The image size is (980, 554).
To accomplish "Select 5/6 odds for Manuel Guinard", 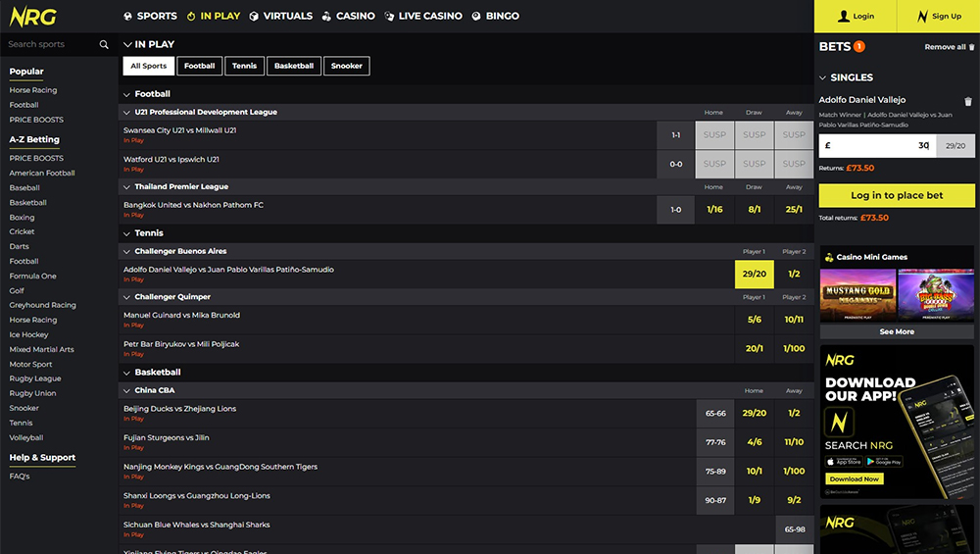I will [x=755, y=320].
